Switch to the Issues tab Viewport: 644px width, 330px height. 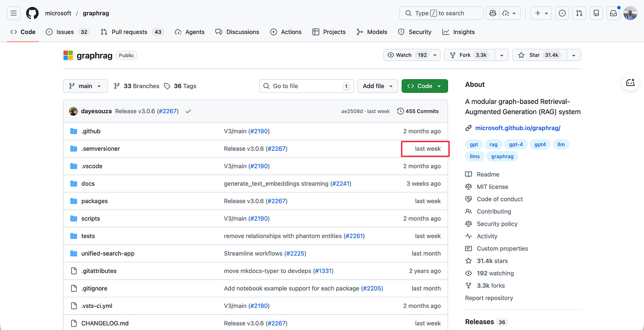coord(67,32)
